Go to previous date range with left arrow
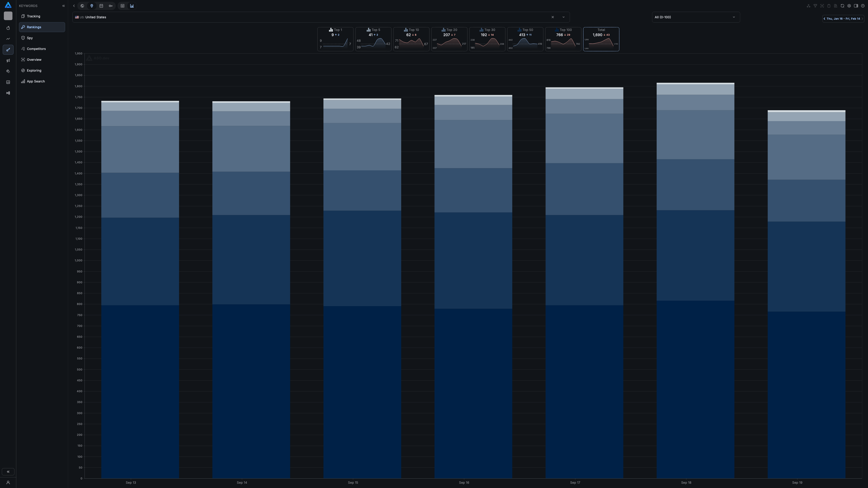The height and width of the screenshot is (488, 868). [x=824, y=19]
